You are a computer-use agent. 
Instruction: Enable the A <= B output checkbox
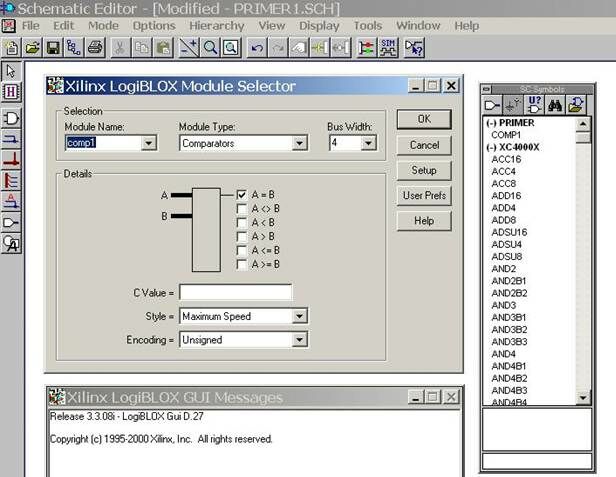pyautogui.click(x=242, y=250)
